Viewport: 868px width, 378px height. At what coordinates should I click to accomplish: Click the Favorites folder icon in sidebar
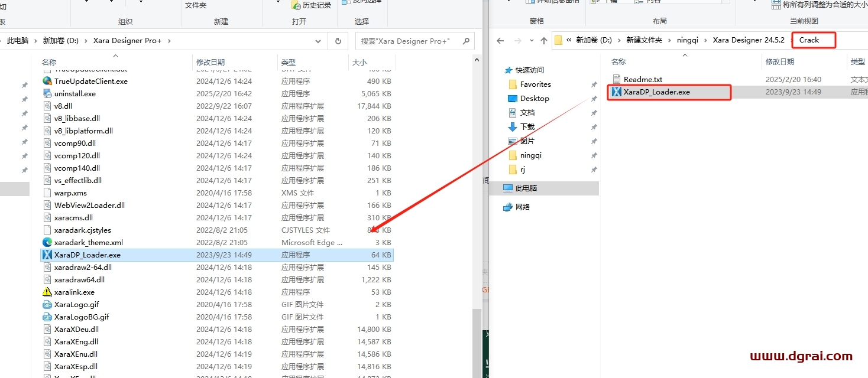pos(513,84)
